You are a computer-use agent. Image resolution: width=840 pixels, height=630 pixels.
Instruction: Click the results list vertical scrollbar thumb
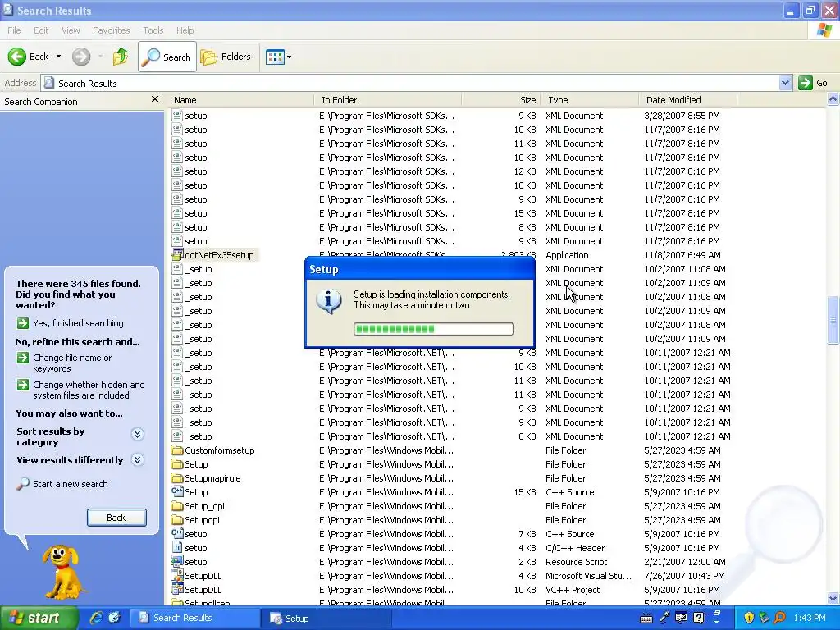tap(833, 320)
